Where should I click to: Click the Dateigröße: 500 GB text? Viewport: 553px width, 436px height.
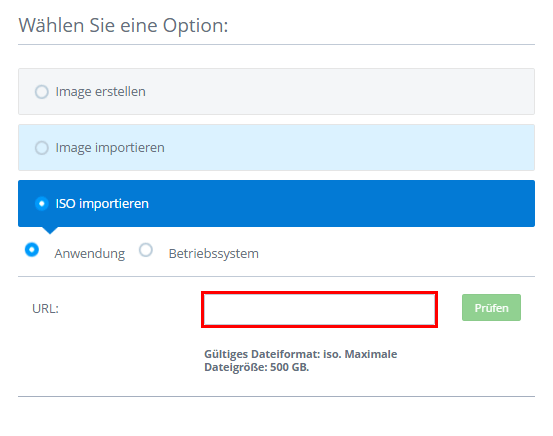[x=256, y=367]
